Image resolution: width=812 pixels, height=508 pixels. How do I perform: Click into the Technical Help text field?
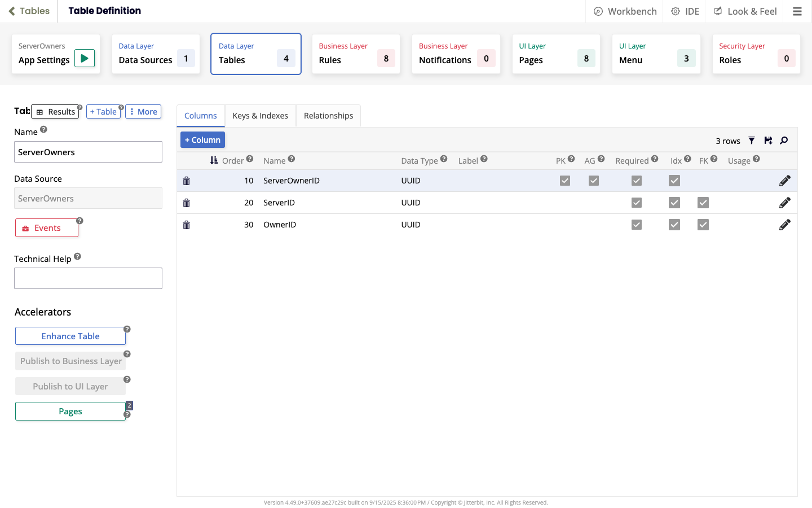tap(88, 278)
